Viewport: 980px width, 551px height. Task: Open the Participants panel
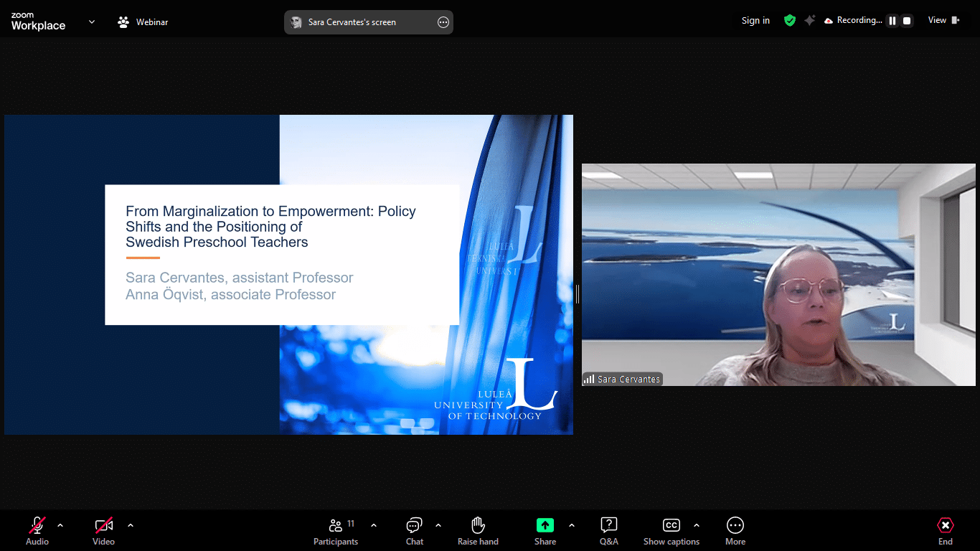(x=336, y=531)
